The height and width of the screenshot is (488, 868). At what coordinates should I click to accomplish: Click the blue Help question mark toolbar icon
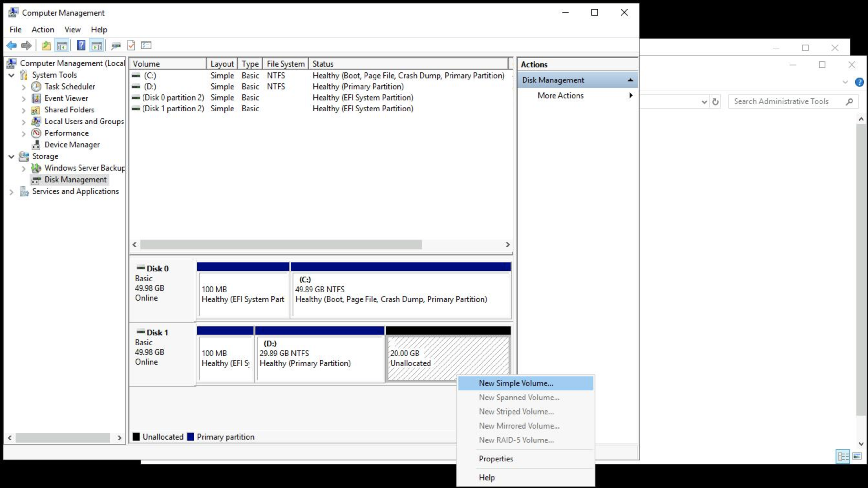[81, 45]
